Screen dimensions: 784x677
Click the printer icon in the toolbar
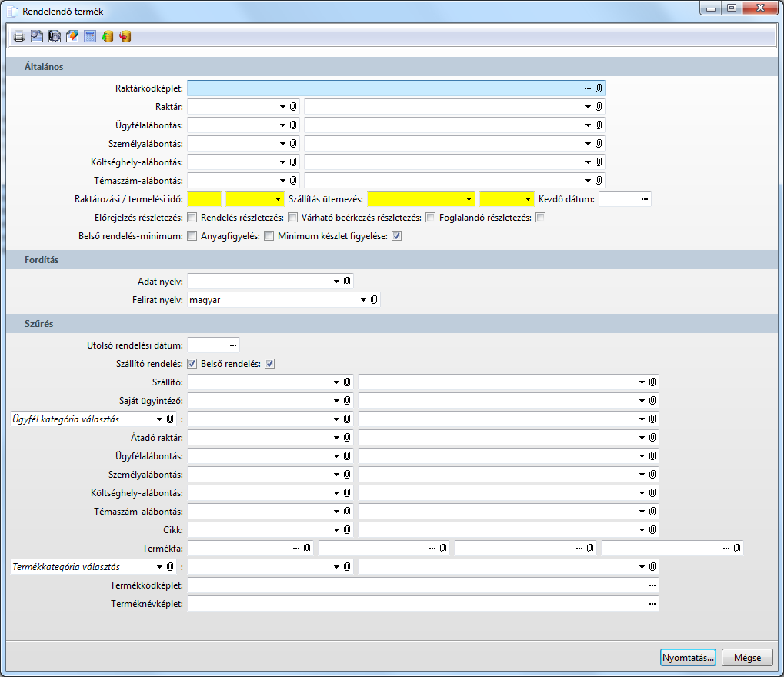pyautogui.click(x=19, y=36)
